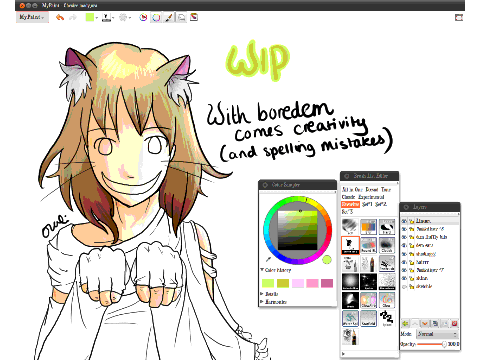The image size is (480, 360).
Task: Click the current brush preview in toolbar
Action: click(106, 17)
